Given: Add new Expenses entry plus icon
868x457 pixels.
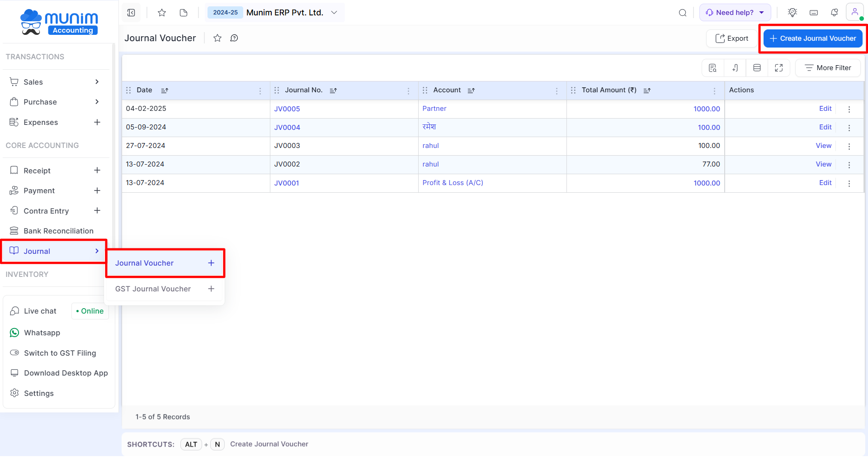Looking at the screenshot, I should pyautogui.click(x=97, y=122).
